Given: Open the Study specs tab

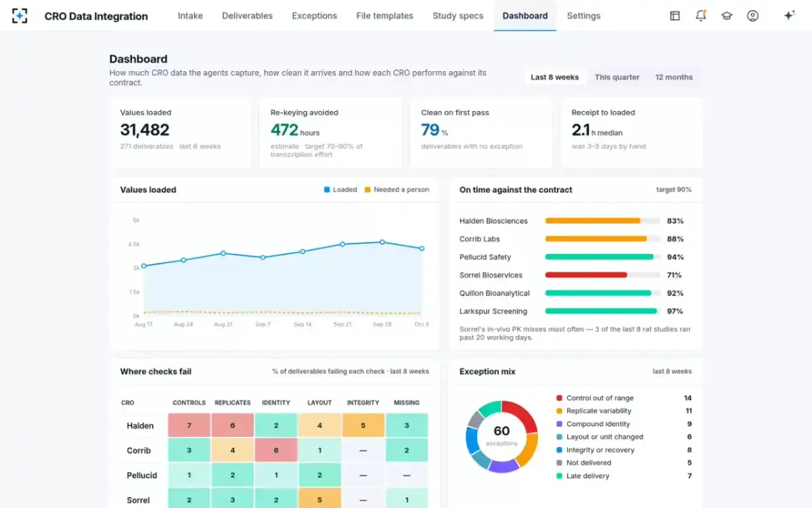Looking at the screenshot, I should coord(458,16).
